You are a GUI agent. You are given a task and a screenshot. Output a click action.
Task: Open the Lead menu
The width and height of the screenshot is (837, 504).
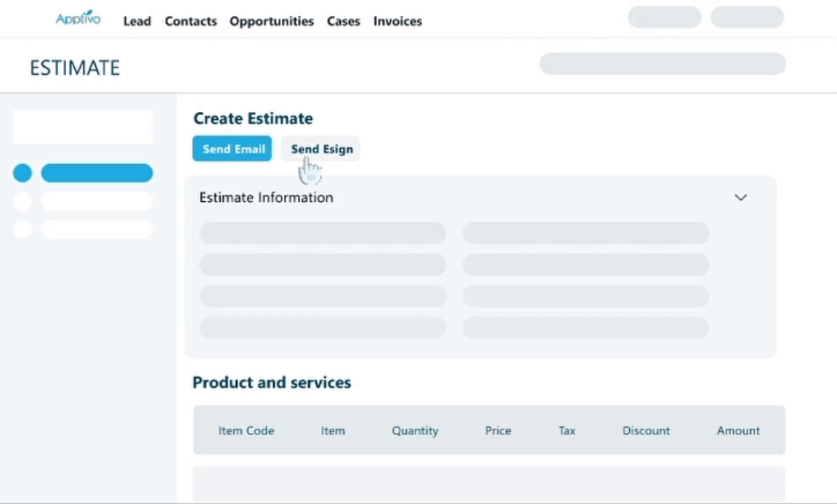(137, 21)
